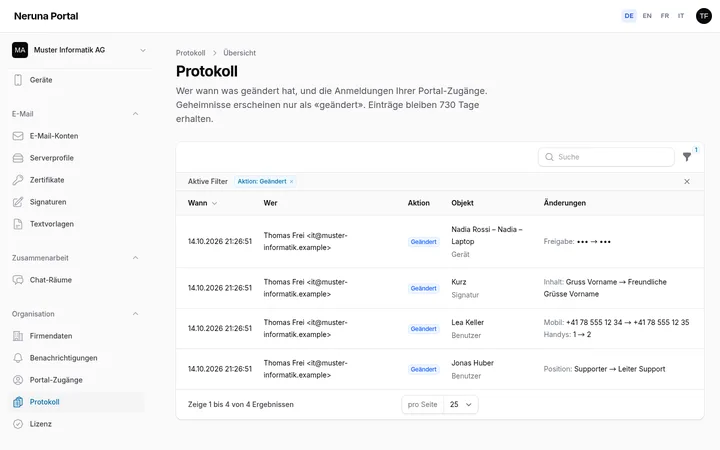Click the Geändert badge in Lea Keller row
The height and width of the screenshot is (450, 720).
423,329
